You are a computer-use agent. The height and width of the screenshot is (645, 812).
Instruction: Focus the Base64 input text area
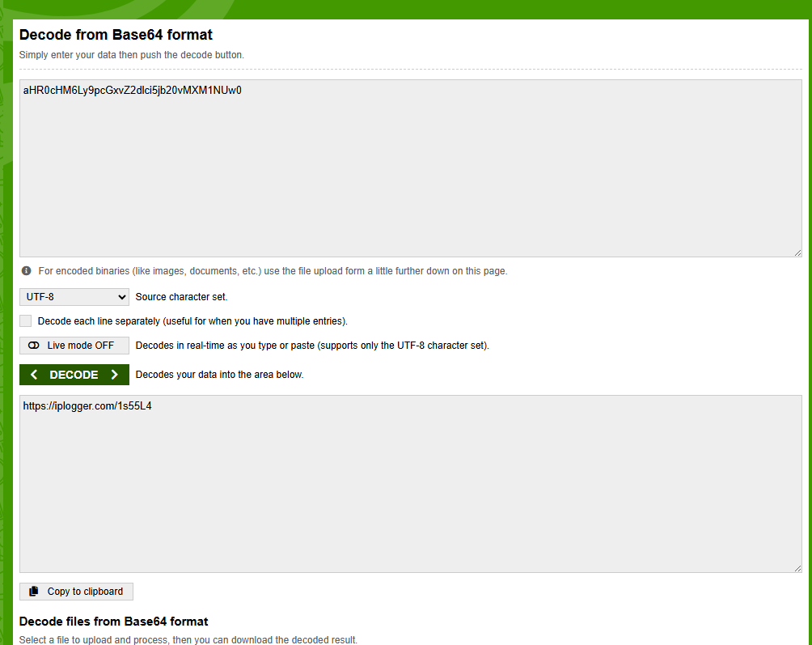(411, 168)
